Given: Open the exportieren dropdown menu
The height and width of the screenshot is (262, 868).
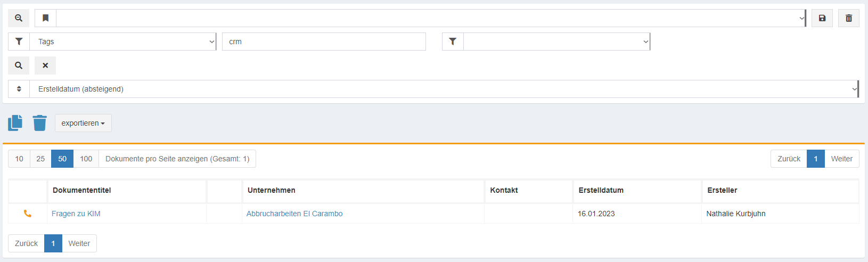Looking at the screenshot, I should pyautogui.click(x=83, y=123).
